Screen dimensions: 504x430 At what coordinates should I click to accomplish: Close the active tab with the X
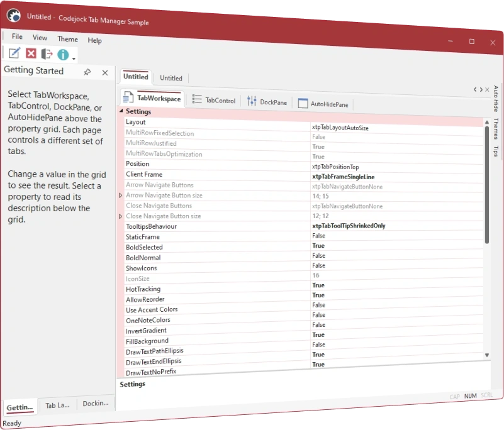487,90
